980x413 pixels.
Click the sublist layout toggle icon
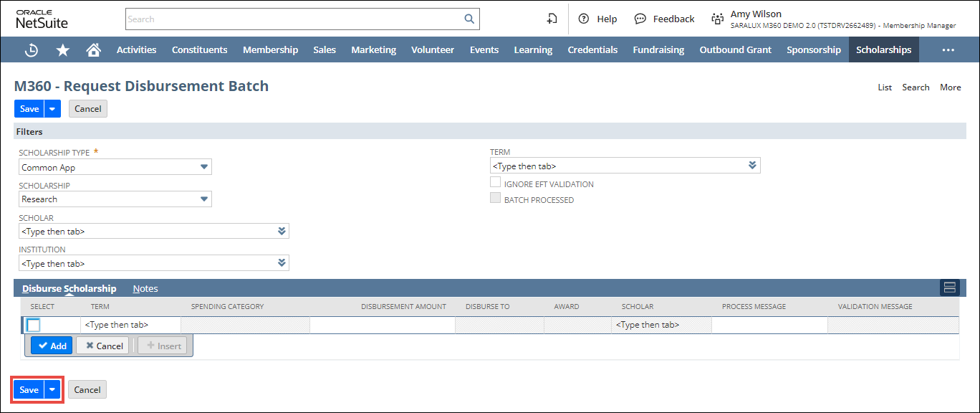point(950,288)
